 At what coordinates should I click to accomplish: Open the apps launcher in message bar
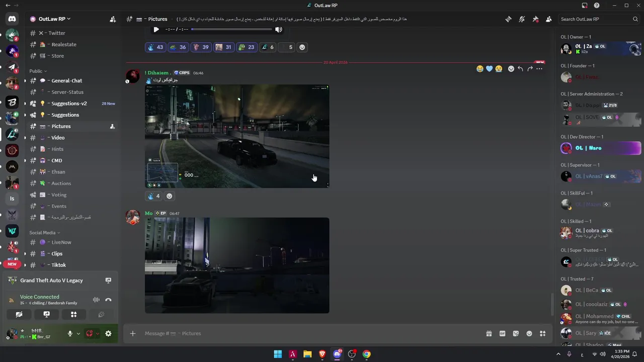click(x=542, y=333)
